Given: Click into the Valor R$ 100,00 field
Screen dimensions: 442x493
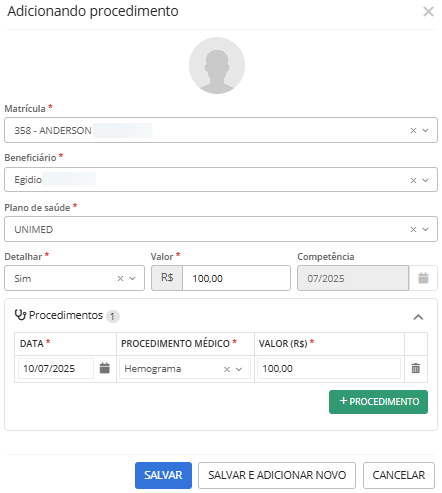Looking at the screenshot, I should click(236, 278).
